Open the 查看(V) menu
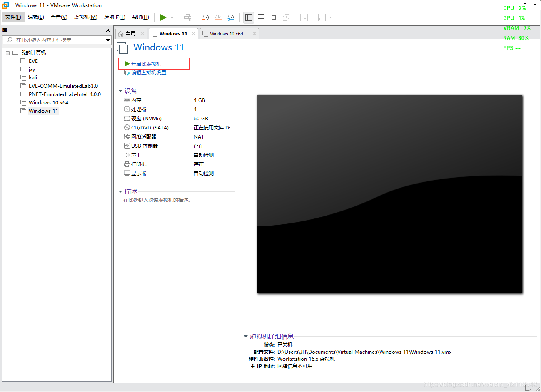Viewport: 541px width, 392px height. point(59,17)
